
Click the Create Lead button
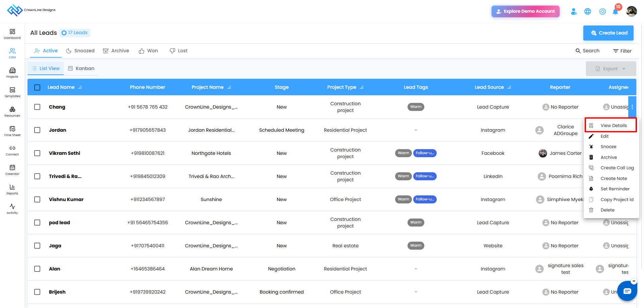click(x=608, y=33)
